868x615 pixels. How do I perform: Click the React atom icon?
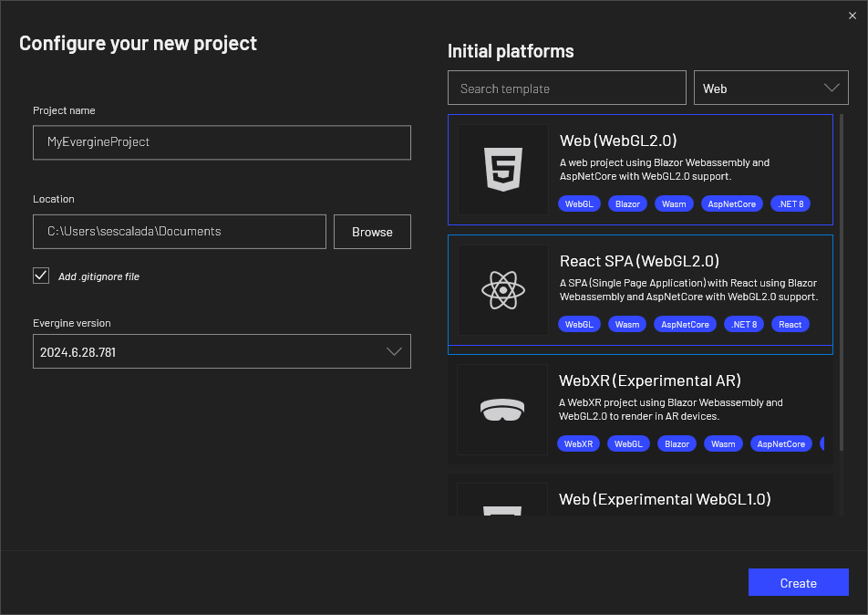pos(502,290)
